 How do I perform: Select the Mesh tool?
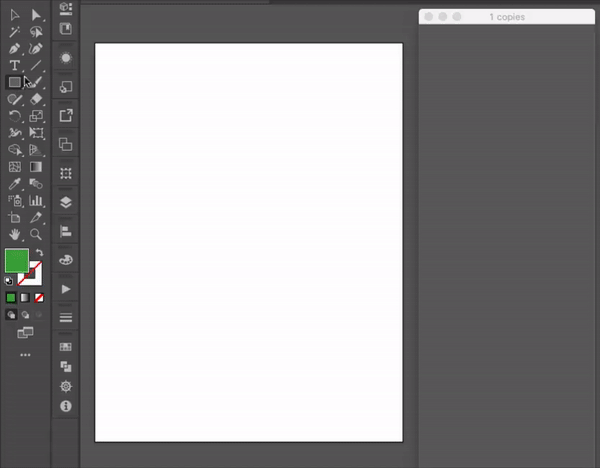pyautogui.click(x=15, y=167)
